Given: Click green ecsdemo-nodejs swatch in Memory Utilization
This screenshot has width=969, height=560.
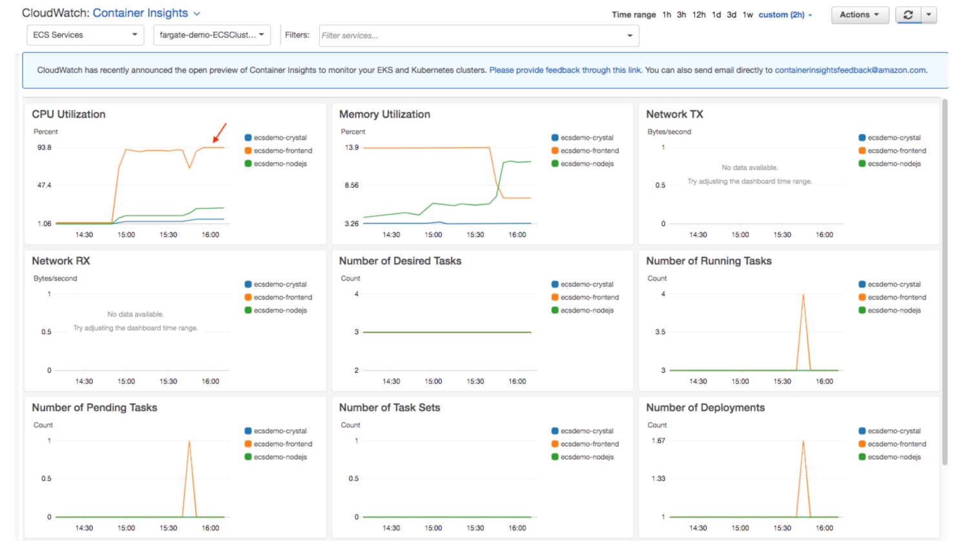Looking at the screenshot, I should (x=555, y=163).
